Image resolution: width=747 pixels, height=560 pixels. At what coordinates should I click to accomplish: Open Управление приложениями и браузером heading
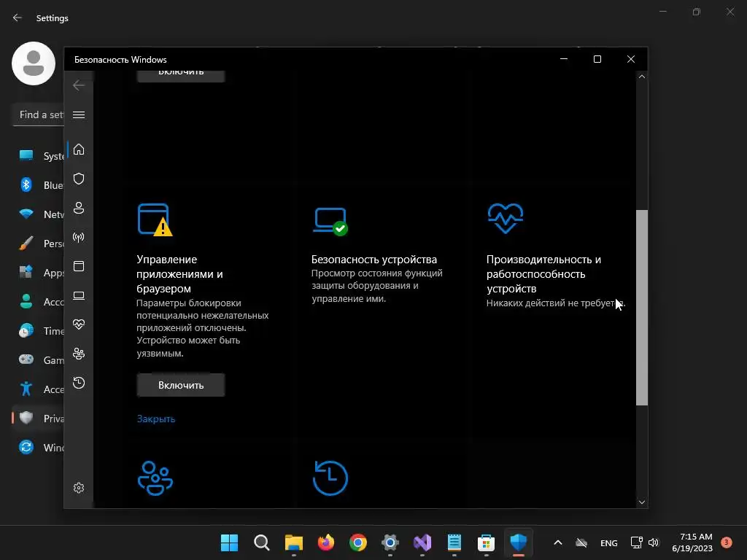pos(179,274)
